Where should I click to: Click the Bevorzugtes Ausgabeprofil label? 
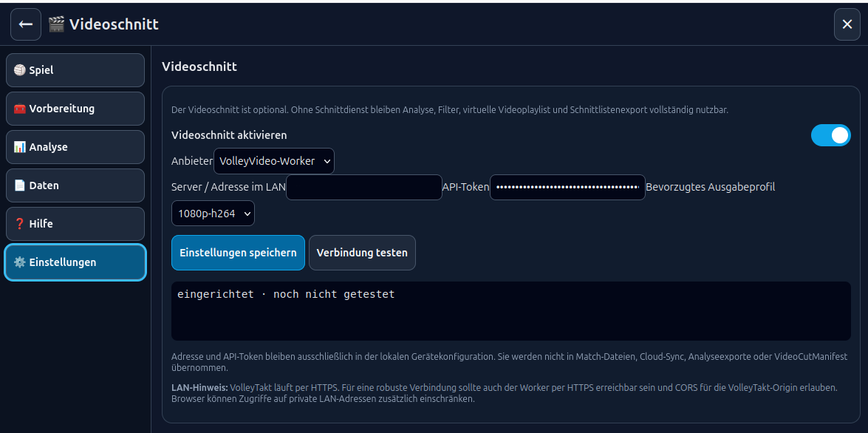click(710, 187)
